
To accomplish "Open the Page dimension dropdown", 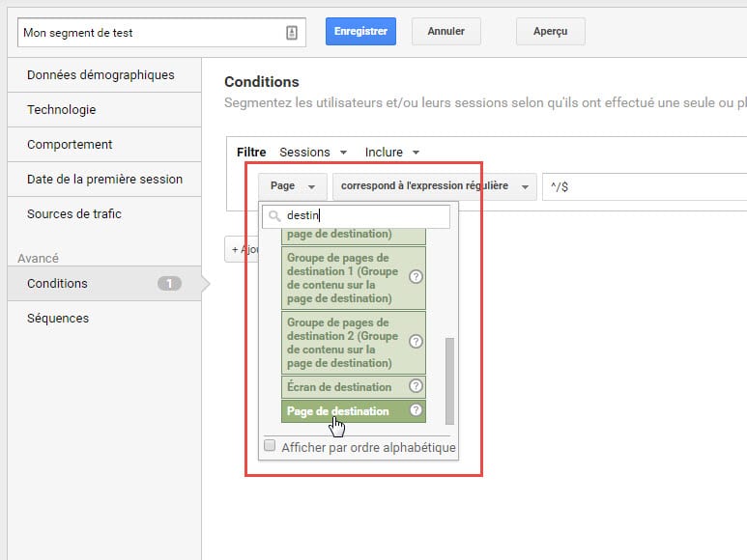I will click(x=292, y=186).
